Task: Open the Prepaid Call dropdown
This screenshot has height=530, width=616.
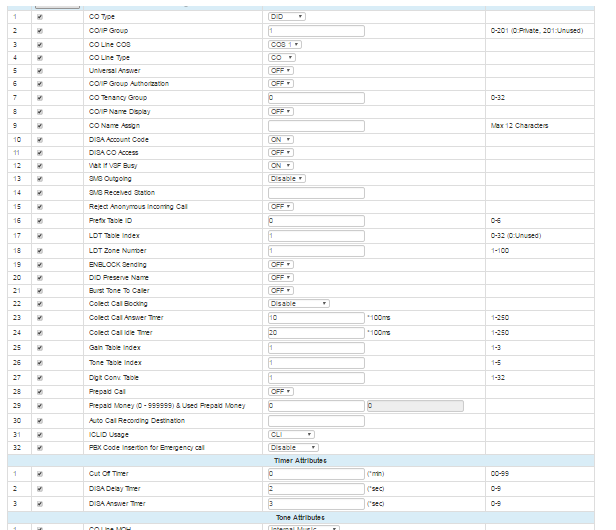Action: pos(280,391)
